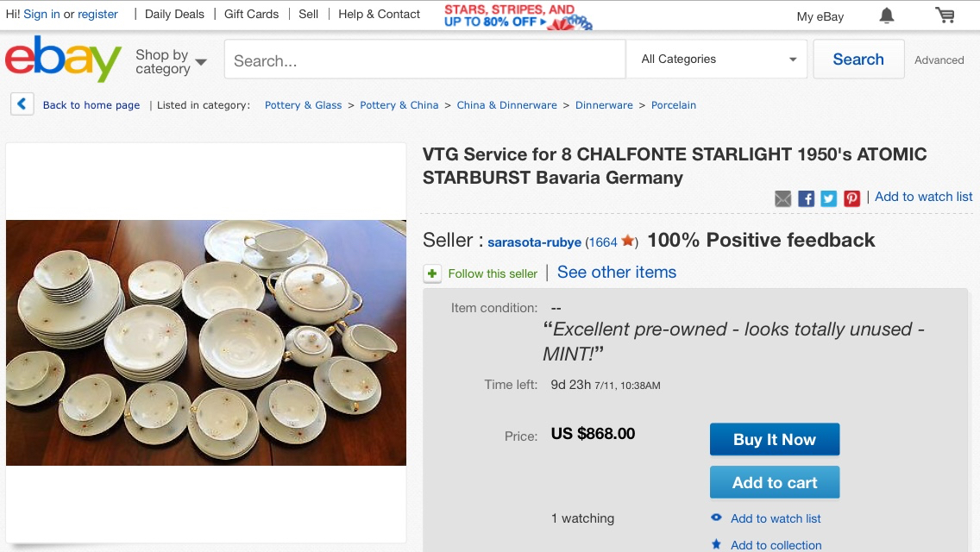Toggle watch list with the eye icon
980x552 pixels.
(716, 517)
